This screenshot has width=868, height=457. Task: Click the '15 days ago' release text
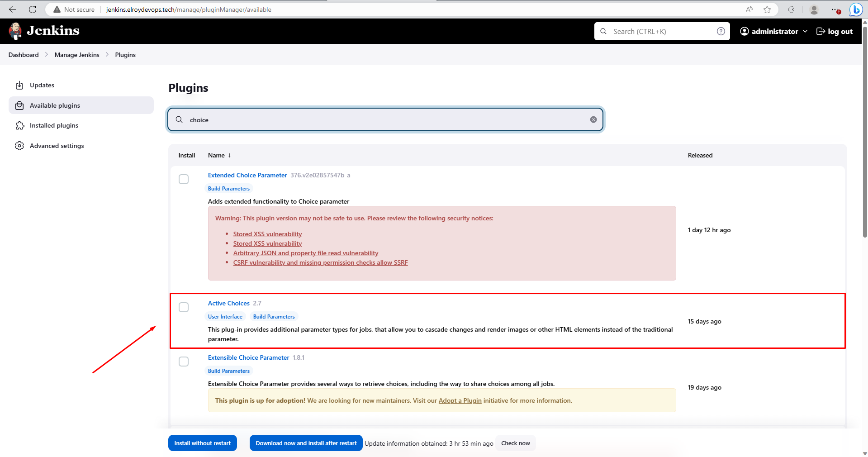click(x=704, y=321)
